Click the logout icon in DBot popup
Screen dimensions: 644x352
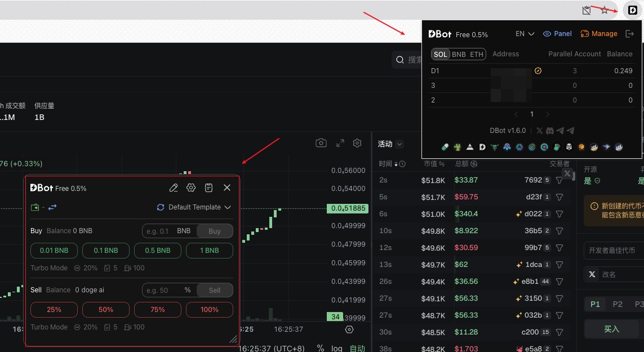coord(630,34)
